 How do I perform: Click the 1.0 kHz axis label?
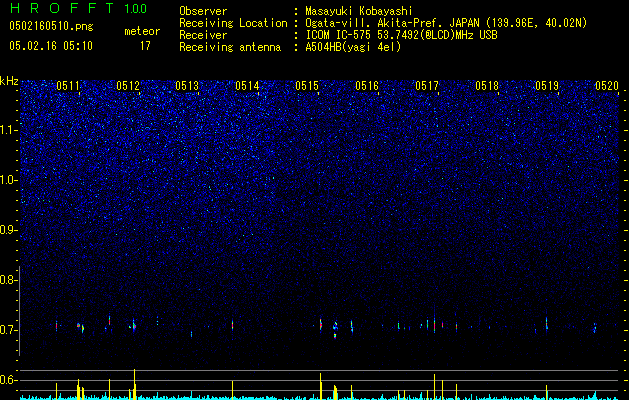click(x=9, y=180)
